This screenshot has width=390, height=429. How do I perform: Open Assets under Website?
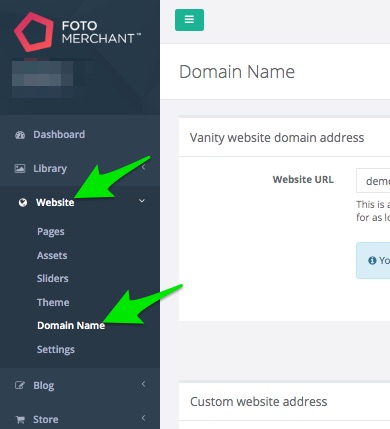click(52, 255)
